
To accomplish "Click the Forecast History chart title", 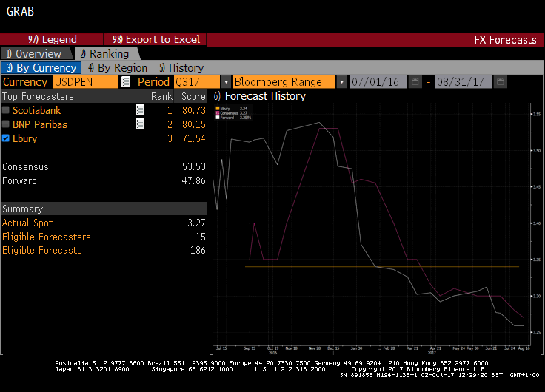I will 265,96.
